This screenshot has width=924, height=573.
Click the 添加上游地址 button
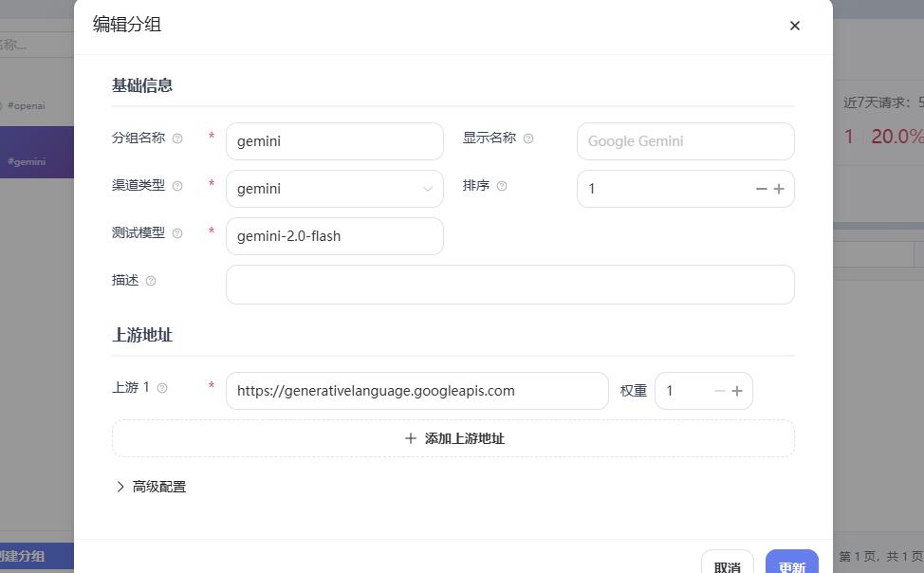(x=453, y=438)
